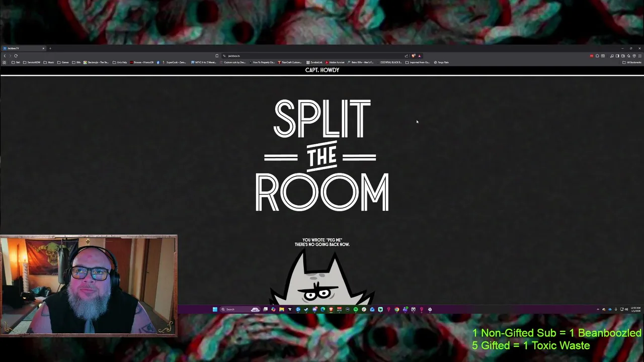644x362 pixels.
Task: Expand the ServiceNOW bookmarks folder
Action: coord(32,62)
